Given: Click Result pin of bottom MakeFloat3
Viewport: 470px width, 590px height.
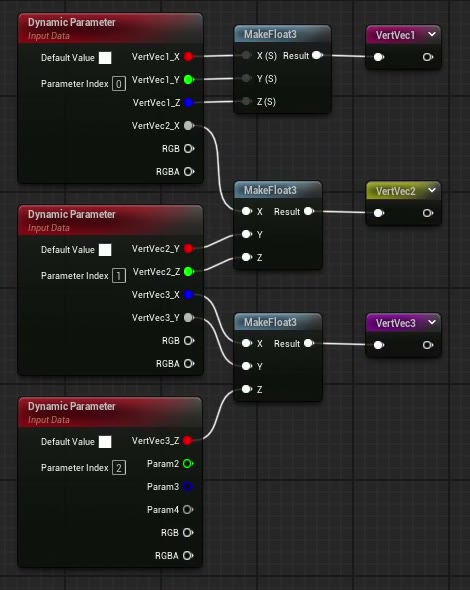Looking at the screenshot, I should pos(309,343).
